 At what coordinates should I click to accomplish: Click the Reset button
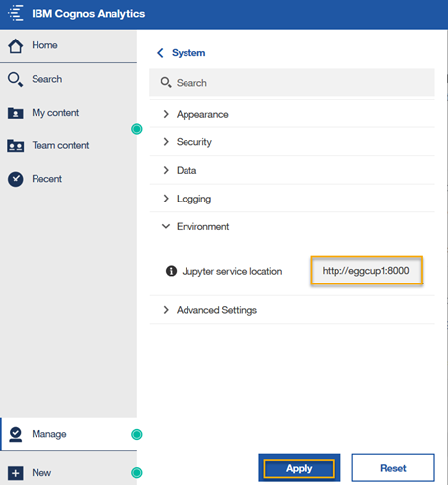coord(393,468)
